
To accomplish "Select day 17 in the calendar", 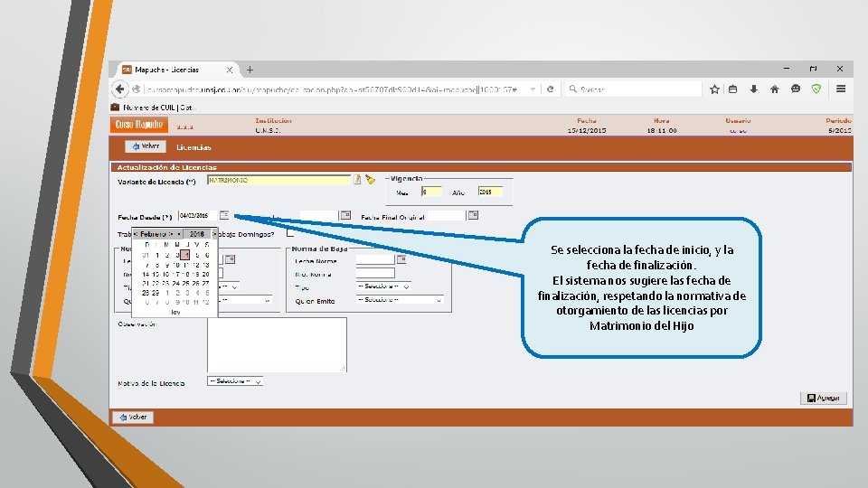I will pos(175,274).
